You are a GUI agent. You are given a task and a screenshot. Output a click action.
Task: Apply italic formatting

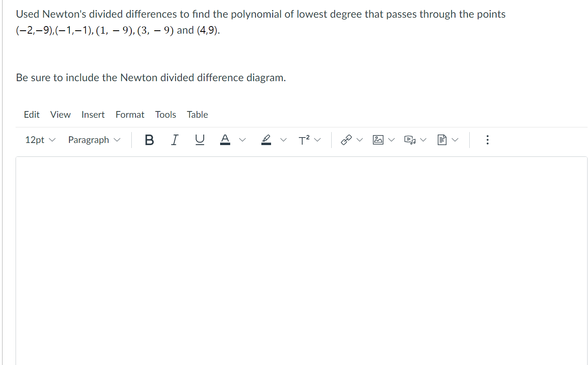pos(174,140)
